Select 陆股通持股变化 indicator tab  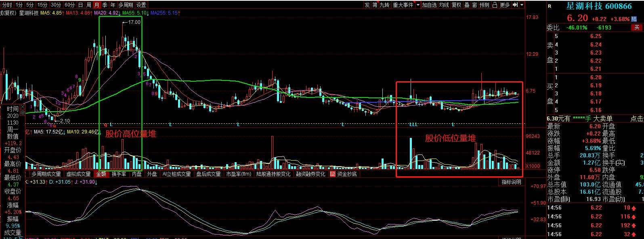tap(273, 174)
